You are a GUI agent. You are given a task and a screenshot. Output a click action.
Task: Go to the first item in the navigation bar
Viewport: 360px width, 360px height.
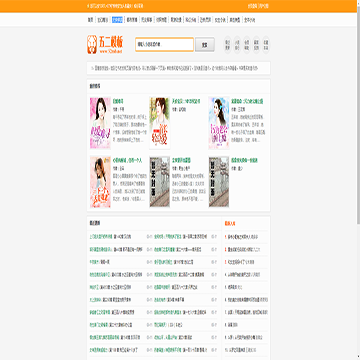(90, 20)
